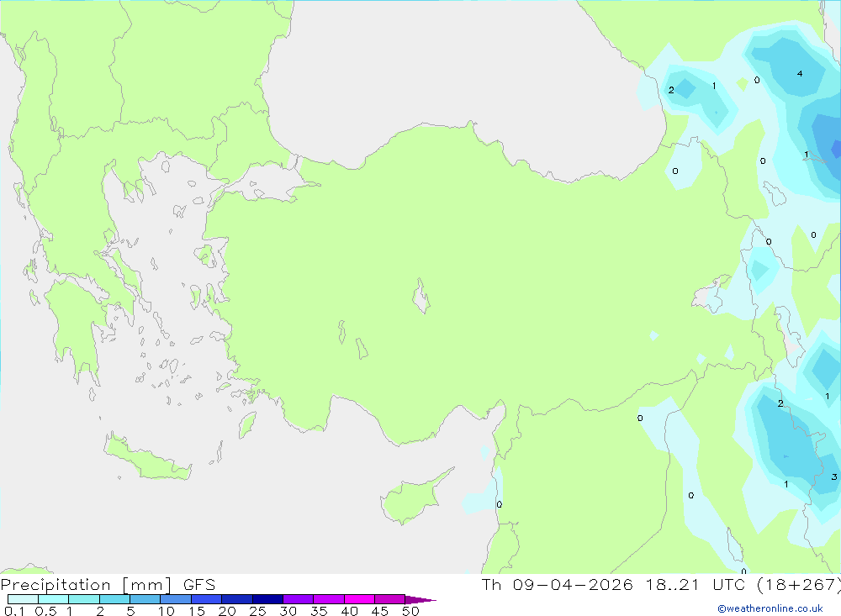
Task: Click the legend value "0.1"
Action: pos(14,611)
